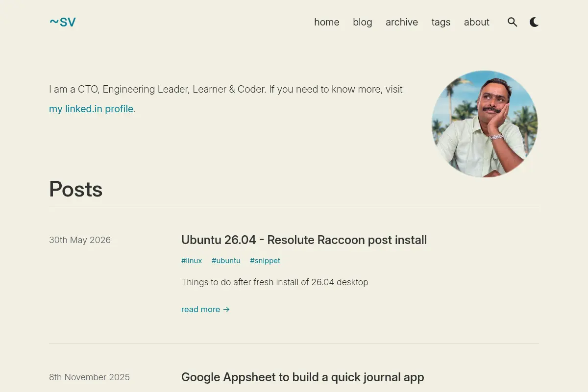Click the Ubuntu post summary text

274,282
